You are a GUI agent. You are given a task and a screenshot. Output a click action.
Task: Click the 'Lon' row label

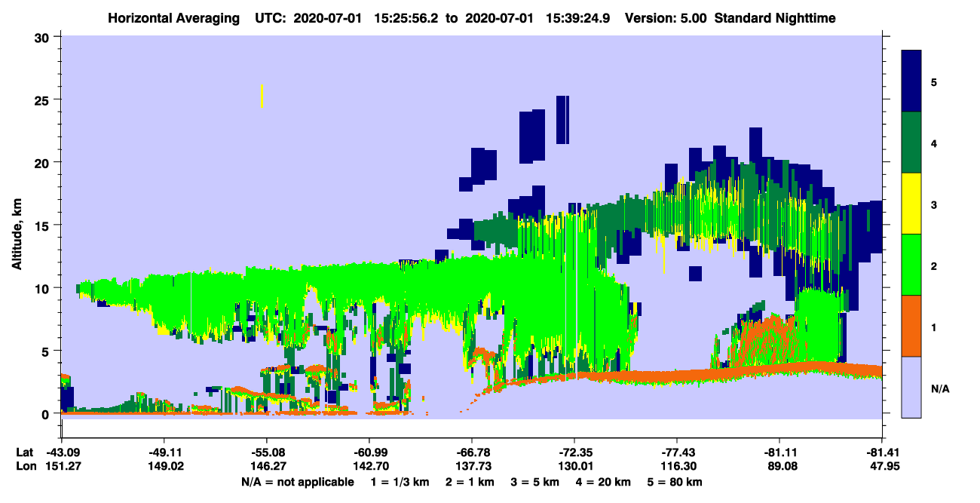24,467
